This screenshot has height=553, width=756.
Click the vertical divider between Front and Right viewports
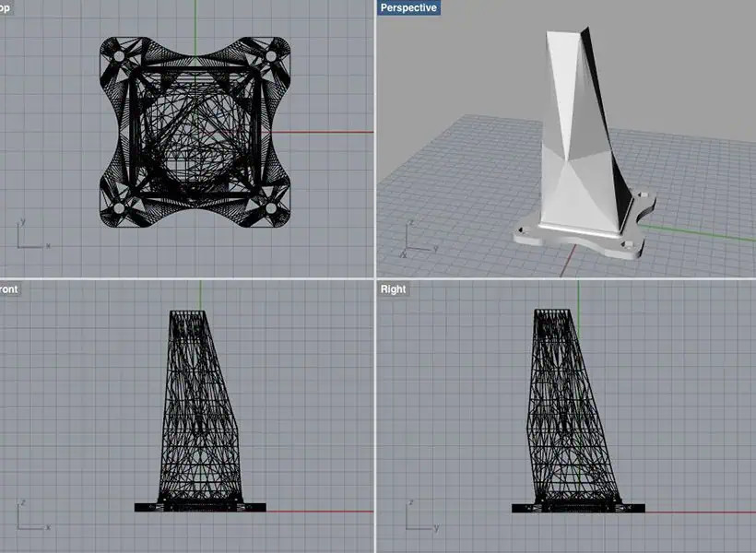point(374,415)
